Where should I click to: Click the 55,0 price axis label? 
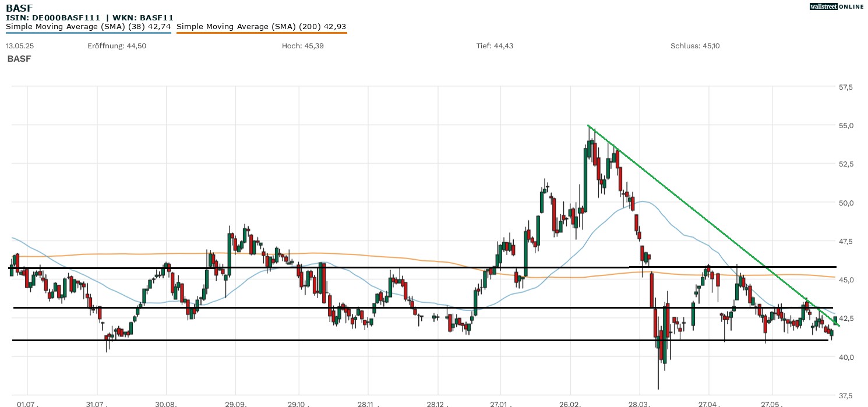pos(845,126)
